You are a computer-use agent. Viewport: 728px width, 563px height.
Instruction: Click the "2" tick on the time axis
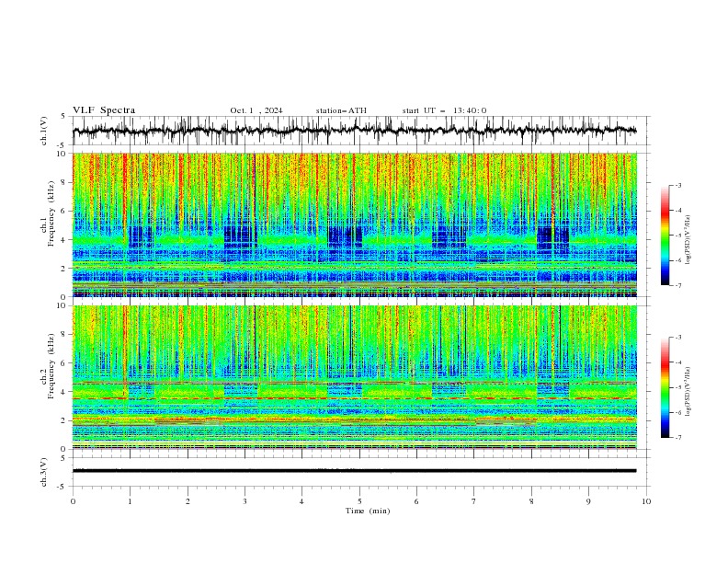188,501
